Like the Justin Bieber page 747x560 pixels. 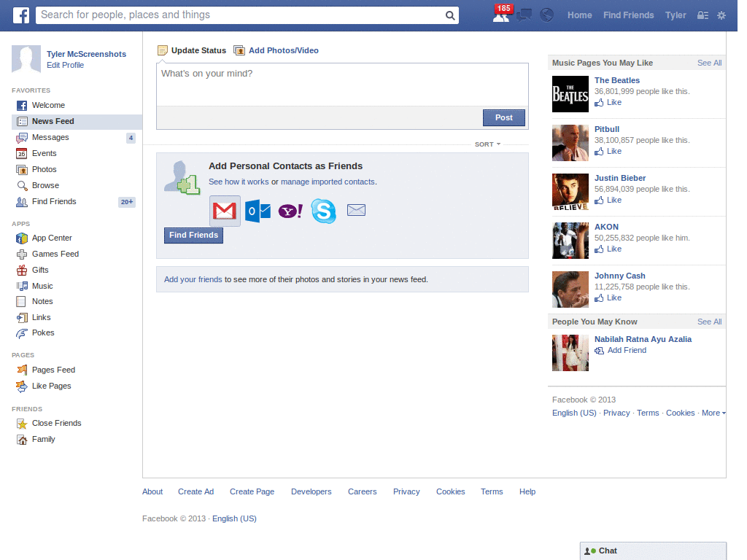point(608,200)
